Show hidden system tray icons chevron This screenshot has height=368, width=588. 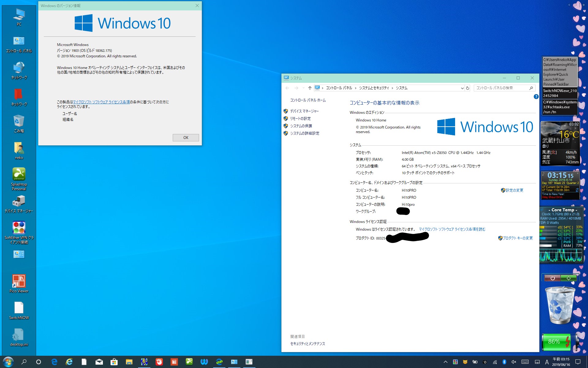tap(446, 362)
